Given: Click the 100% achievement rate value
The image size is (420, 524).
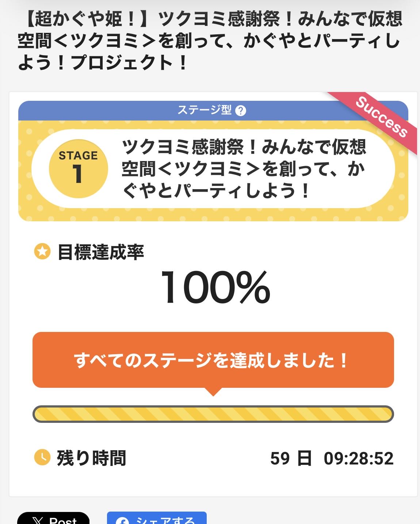Looking at the screenshot, I should coord(215,287).
